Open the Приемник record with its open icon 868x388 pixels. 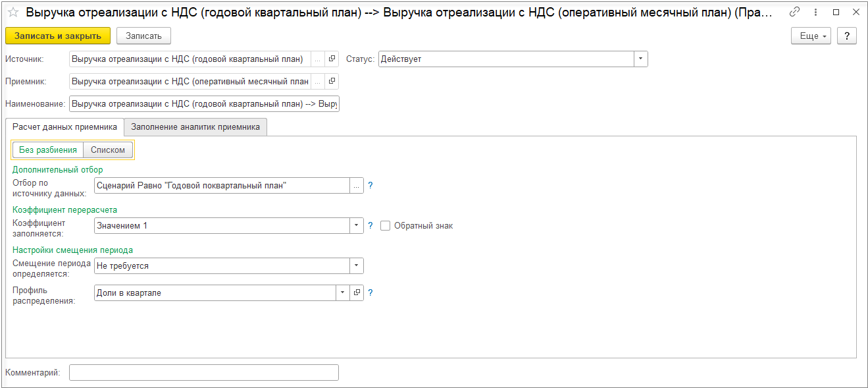pos(332,82)
